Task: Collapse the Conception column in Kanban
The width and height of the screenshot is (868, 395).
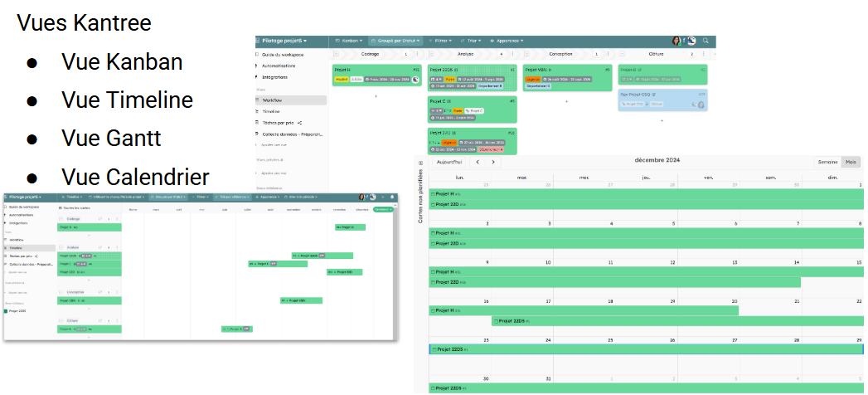Action: [527, 54]
